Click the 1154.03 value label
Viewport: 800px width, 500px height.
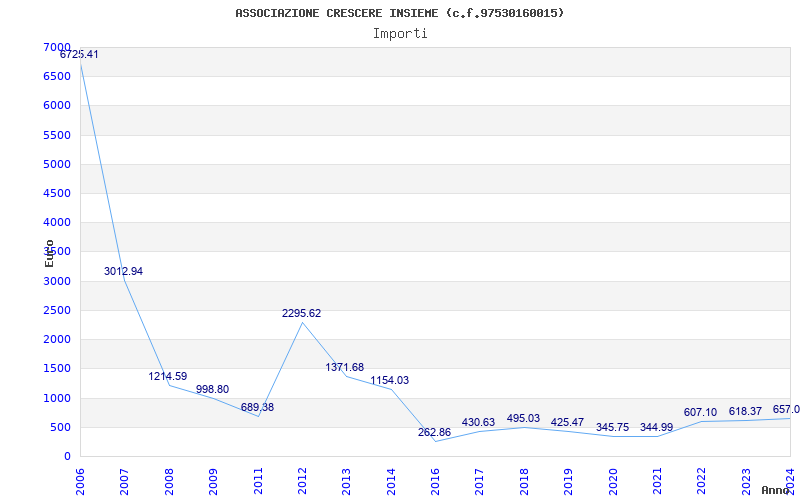tap(390, 380)
